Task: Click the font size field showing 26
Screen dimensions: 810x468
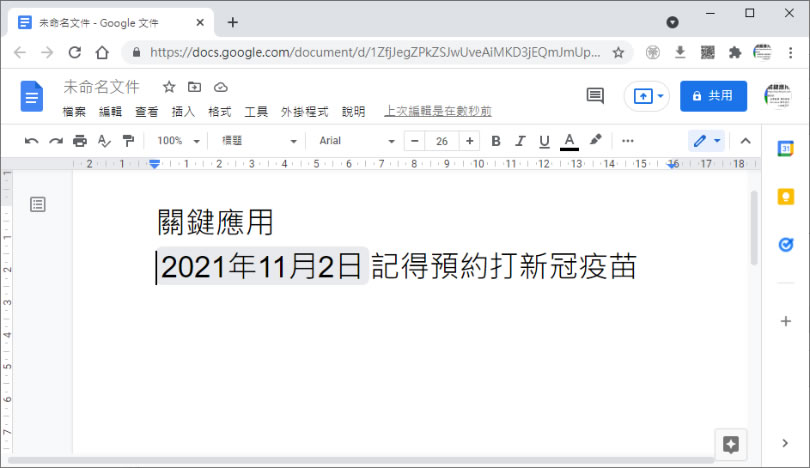Action: (x=442, y=141)
